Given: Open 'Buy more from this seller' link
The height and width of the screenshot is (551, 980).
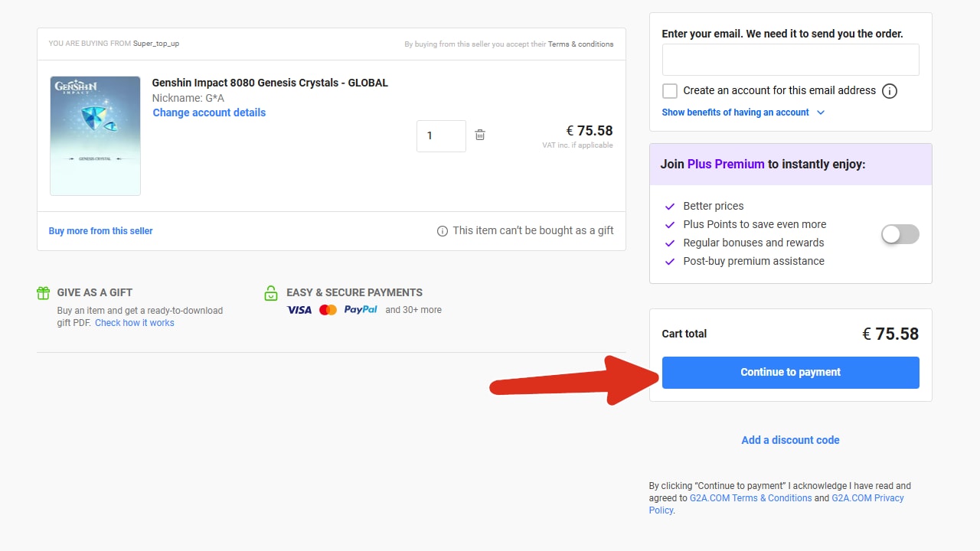Looking at the screenshot, I should pyautogui.click(x=100, y=231).
